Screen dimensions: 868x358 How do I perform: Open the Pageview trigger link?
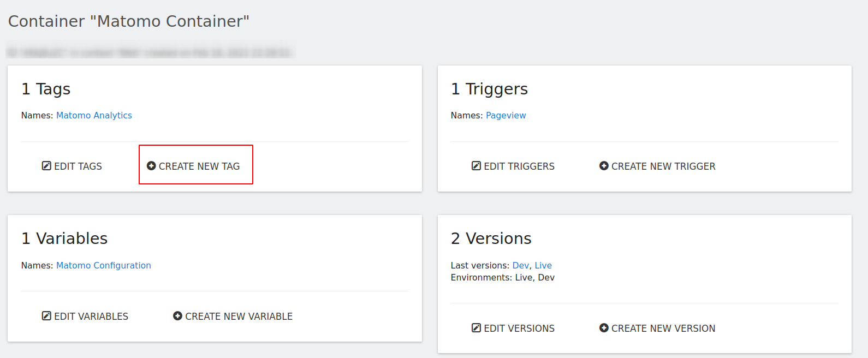pyautogui.click(x=506, y=116)
